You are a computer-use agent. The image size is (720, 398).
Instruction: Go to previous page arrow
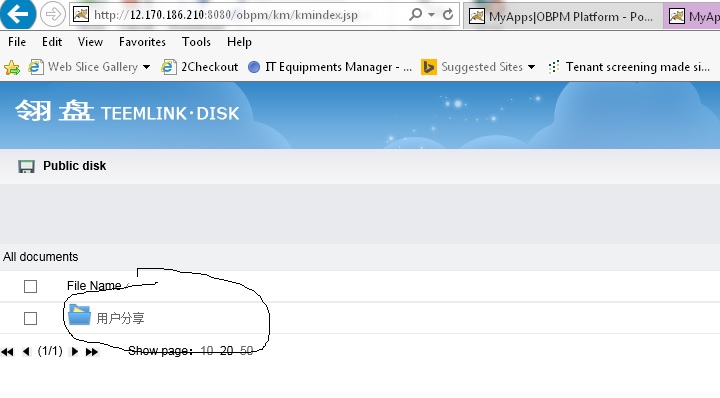coord(26,352)
